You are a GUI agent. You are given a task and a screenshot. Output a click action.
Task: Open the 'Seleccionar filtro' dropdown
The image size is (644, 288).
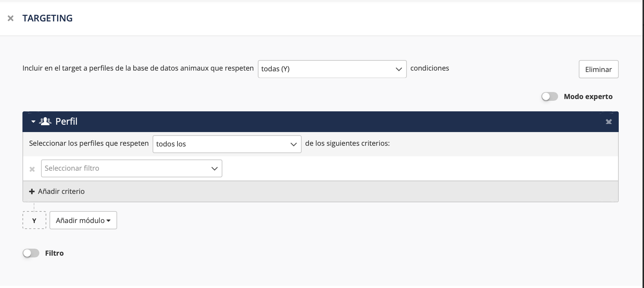point(132,169)
